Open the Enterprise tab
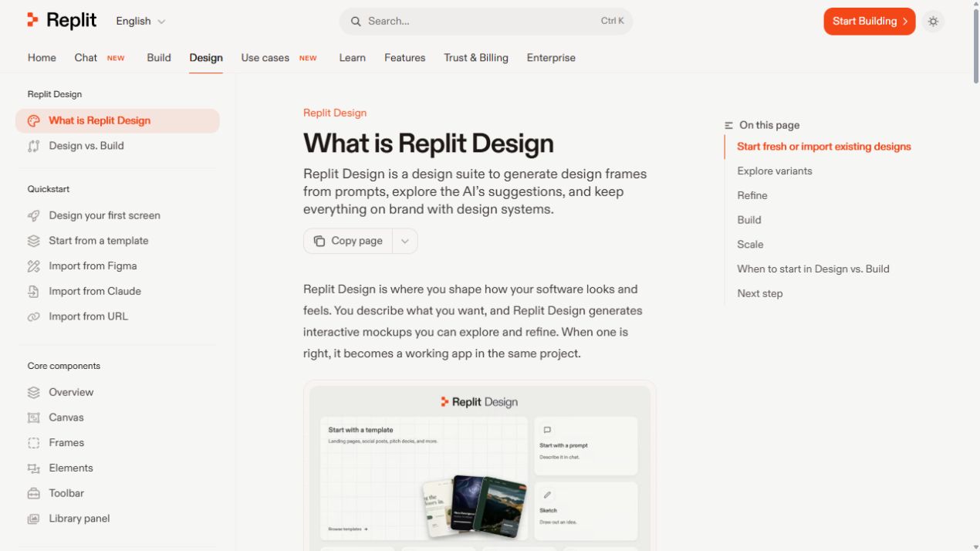This screenshot has width=980, height=551. click(x=551, y=58)
